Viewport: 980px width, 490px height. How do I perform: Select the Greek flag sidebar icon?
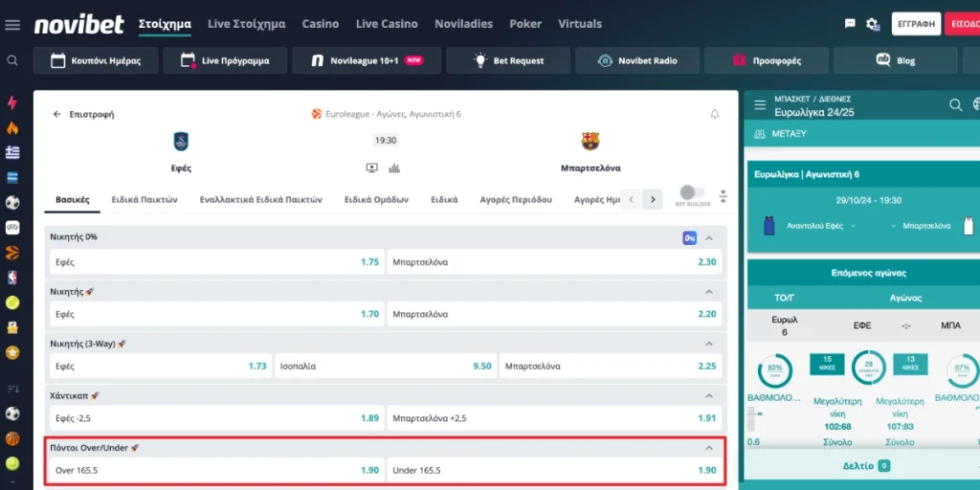[x=11, y=152]
